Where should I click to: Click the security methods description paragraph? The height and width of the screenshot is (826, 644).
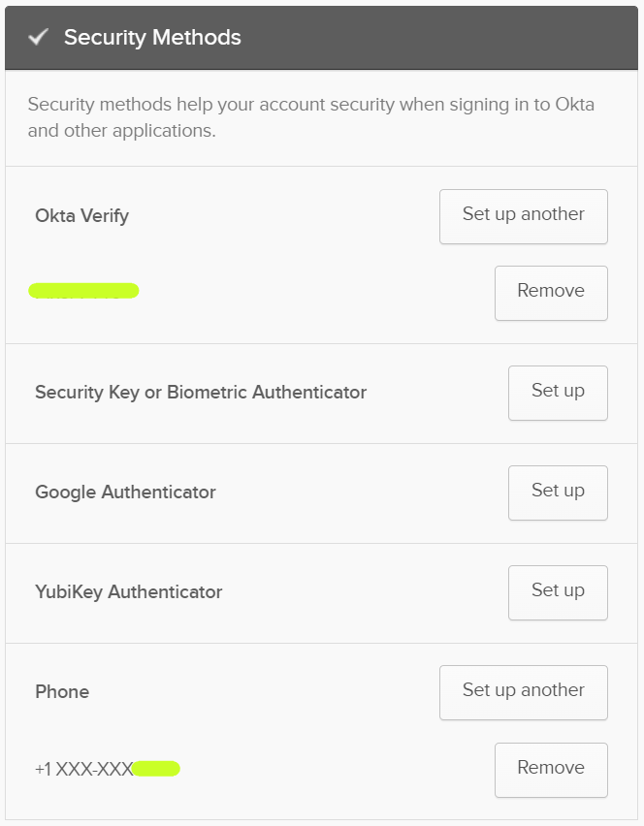(311, 117)
